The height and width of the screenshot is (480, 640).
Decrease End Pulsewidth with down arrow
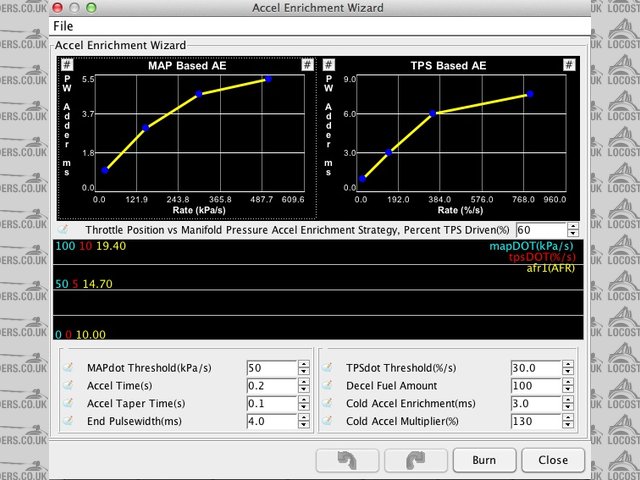(x=303, y=425)
